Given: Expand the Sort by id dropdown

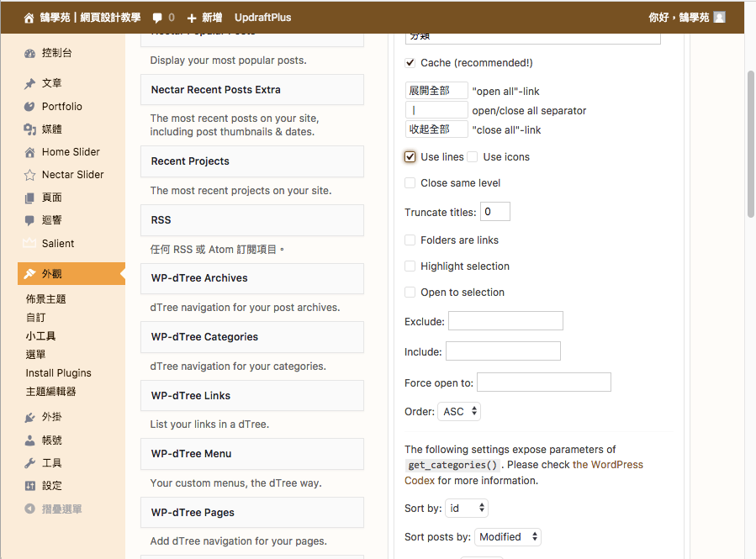Looking at the screenshot, I should 467,509.
